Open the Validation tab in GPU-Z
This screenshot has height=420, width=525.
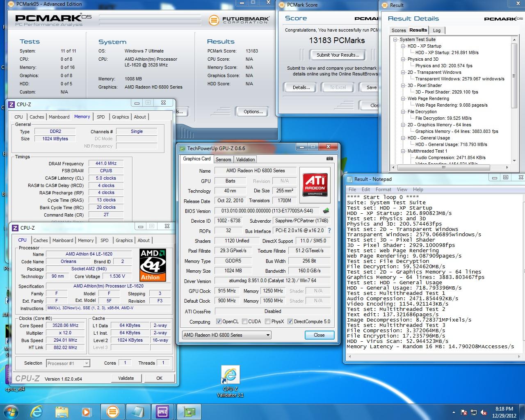point(245,160)
